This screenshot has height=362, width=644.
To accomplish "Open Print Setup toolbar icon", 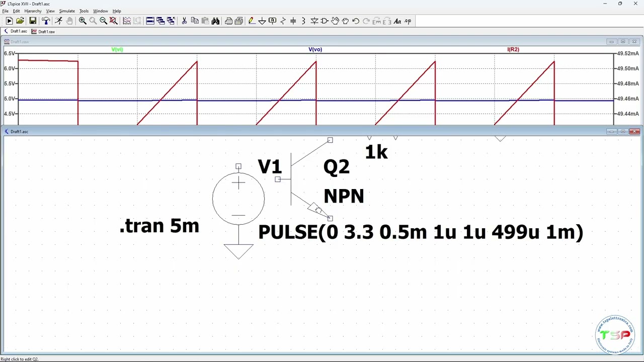I will [x=228, y=21].
